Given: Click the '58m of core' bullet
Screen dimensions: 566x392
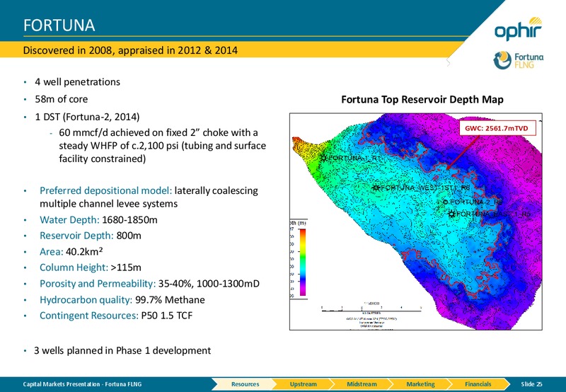Looking at the screenshot, I should (61, 99).
